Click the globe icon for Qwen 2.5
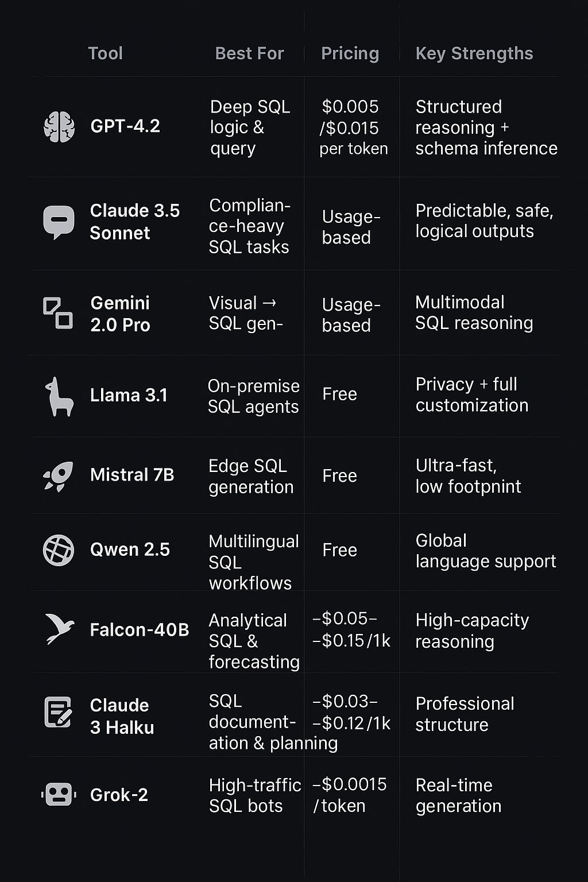 (59, 550)
